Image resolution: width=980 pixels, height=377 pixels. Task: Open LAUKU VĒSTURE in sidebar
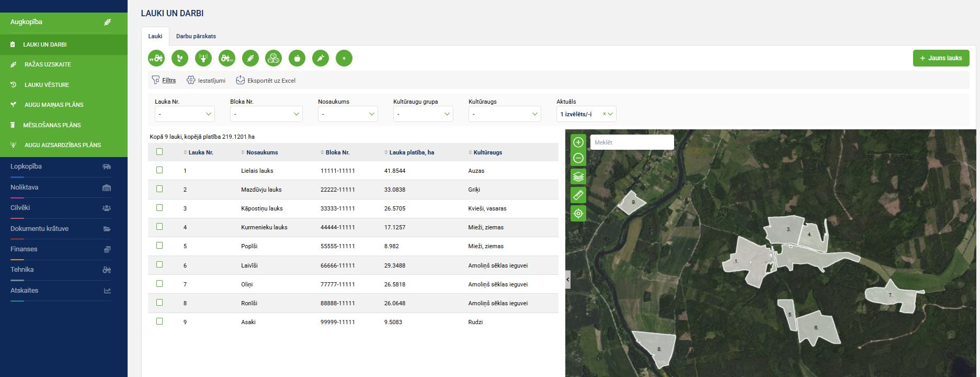coord(47,85)
